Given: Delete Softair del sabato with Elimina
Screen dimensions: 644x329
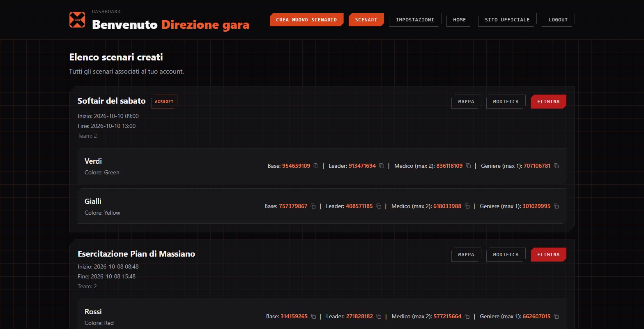Looking at the screenshot, I should (x=548, y=102).
